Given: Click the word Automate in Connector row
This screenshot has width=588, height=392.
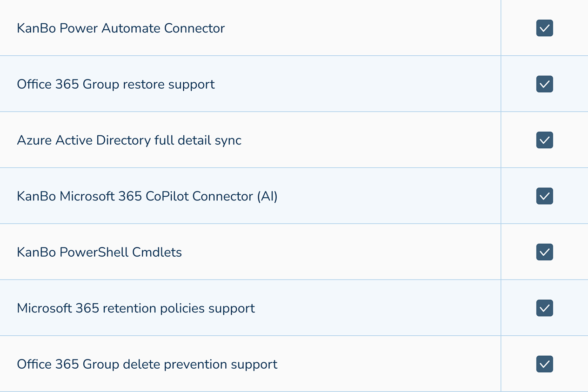Looking at the screenshot, I should [x=131, y=28].
